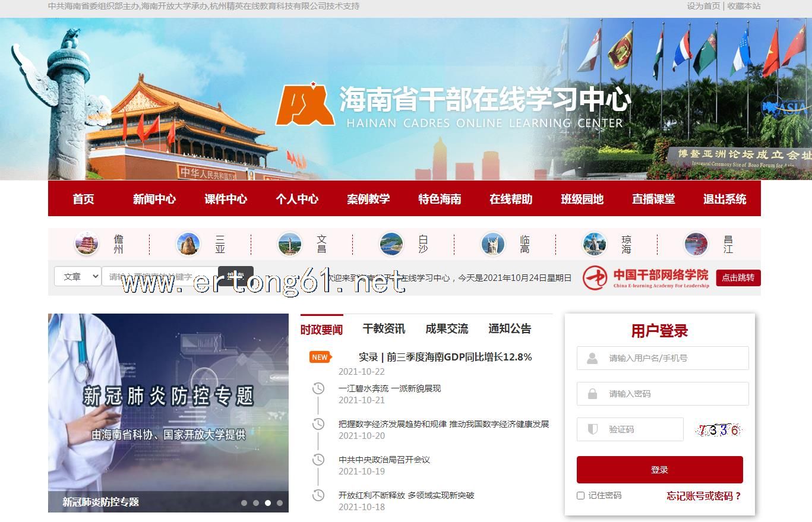Select the 文昌 city icon
The height and width of the screenshot is (522, 812).
tap(290, 244)
